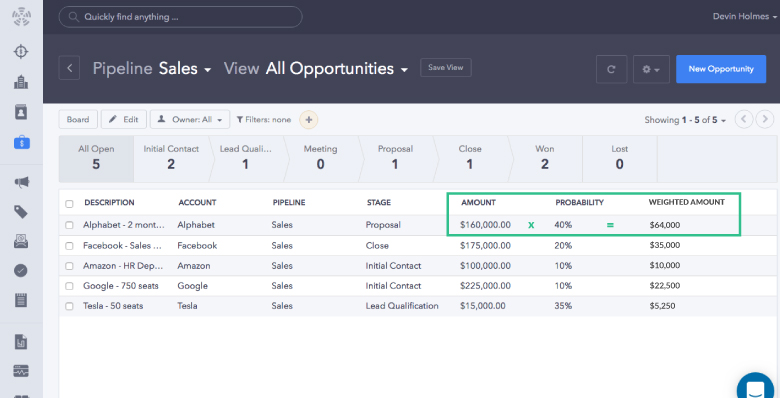Open the price tag icon in sidebar

21,212
